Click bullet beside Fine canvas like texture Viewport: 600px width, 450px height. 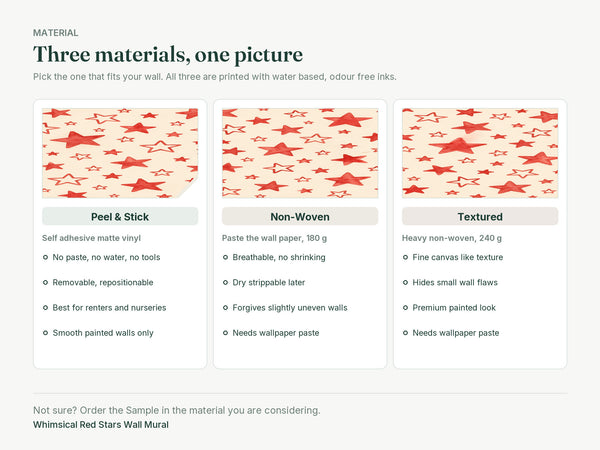click(x=405, y=258)
